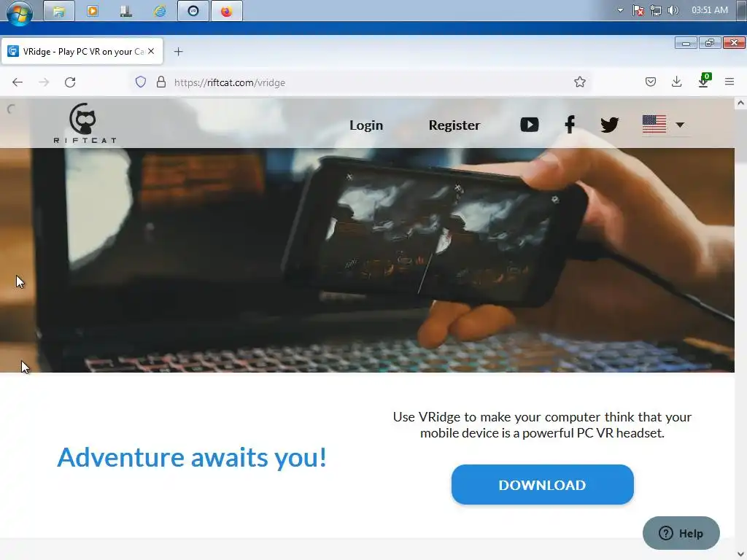Bookmark this page with the star
This screenshot has width=747, height=560.
click(x=580, y=82)
